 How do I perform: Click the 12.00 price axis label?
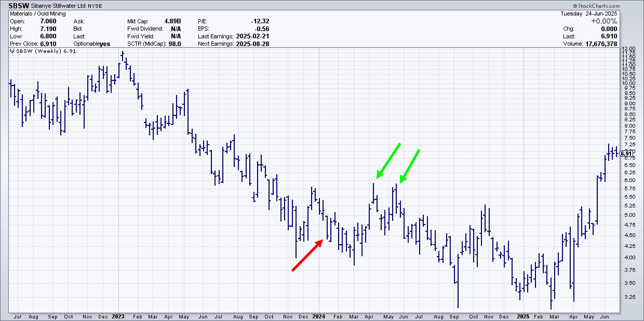click(627, 49)
